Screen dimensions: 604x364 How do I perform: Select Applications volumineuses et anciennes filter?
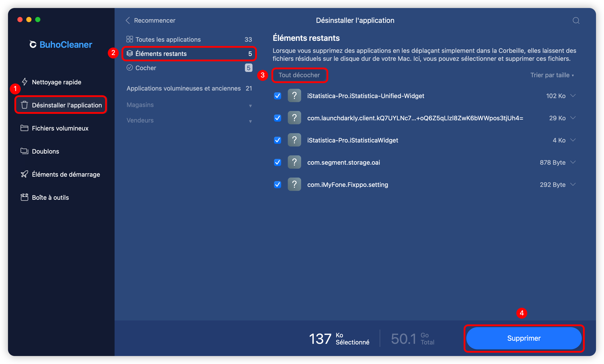pos(189,88)
